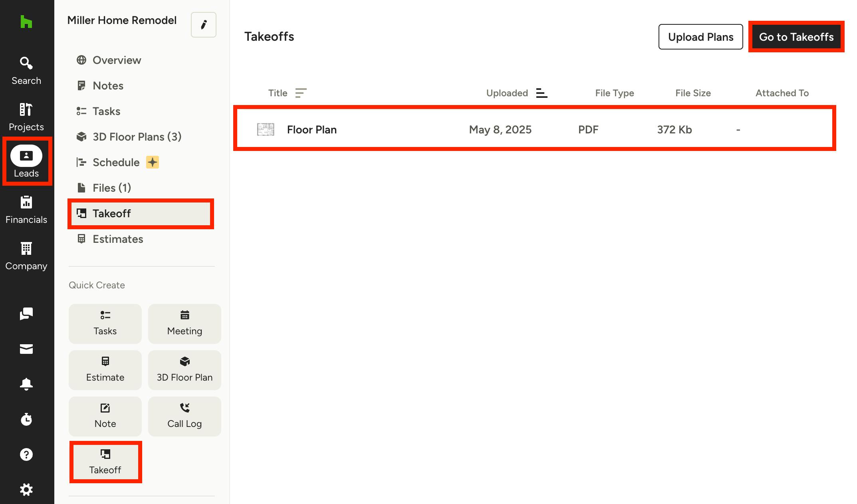Open the notifications bell icon

26,384
